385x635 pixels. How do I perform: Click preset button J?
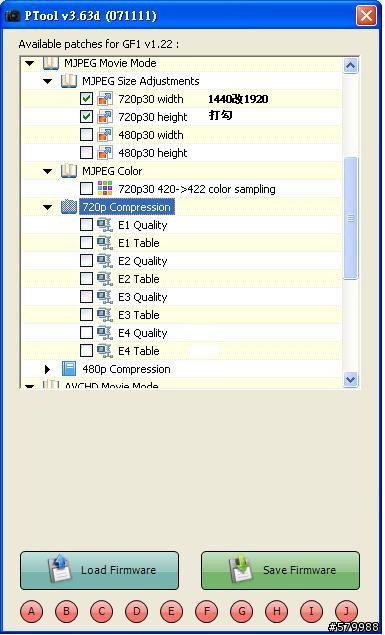coord(347,611)
